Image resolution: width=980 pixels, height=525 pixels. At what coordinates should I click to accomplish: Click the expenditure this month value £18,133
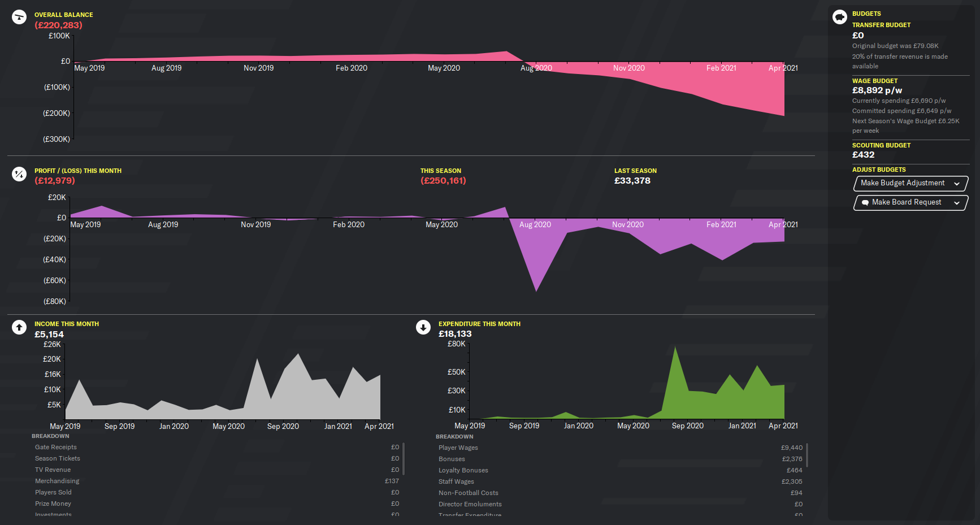coord(455,334)
